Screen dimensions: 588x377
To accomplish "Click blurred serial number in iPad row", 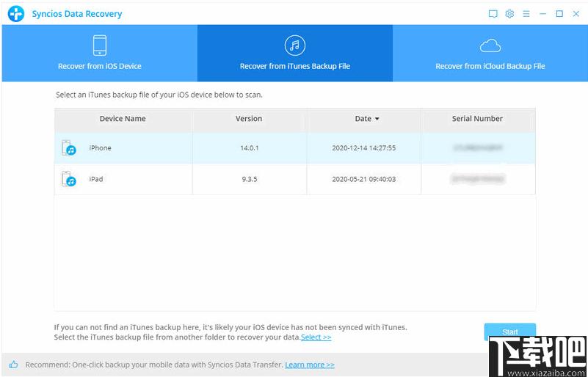I will coord(478,179).
